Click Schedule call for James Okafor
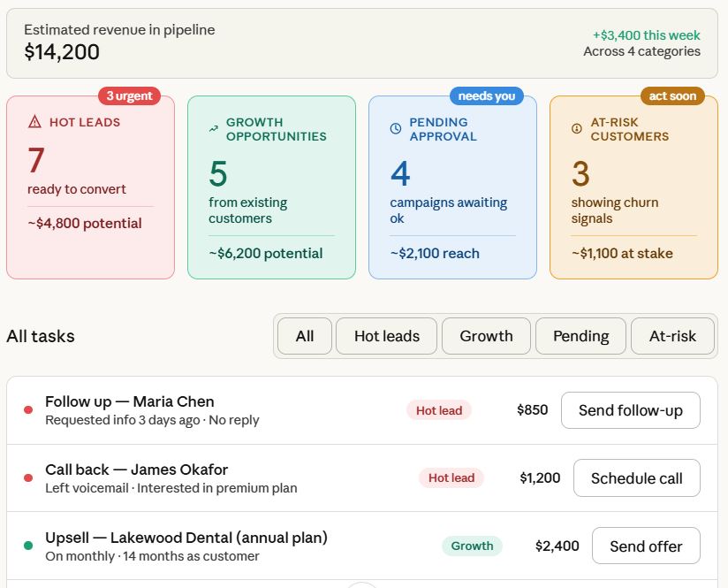Viewport: 728px width, 588px height. click(x=636, y=477)
